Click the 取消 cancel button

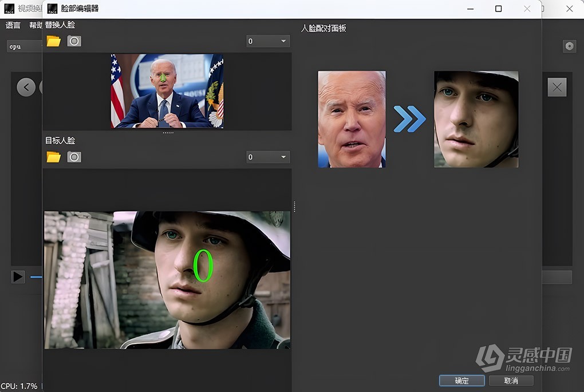coord(511,381)
